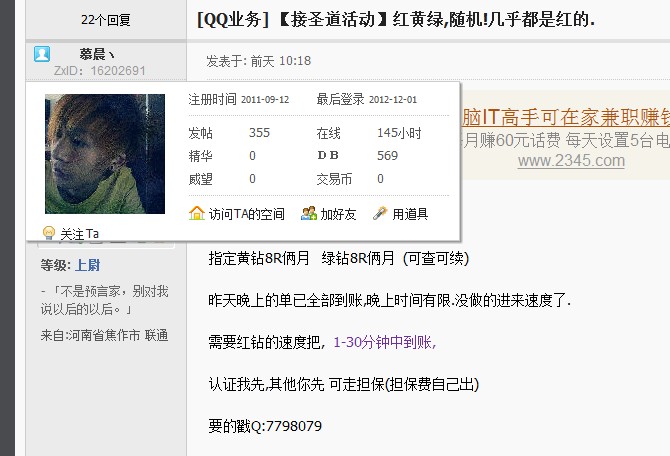Click the lightbulb icon beside 关注Ta

pyautogui.click(x=49, y=233)
